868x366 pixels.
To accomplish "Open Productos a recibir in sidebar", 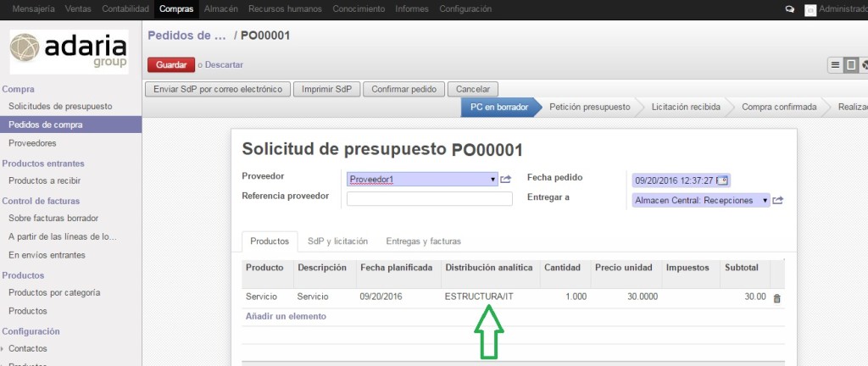I will [44, 180].
